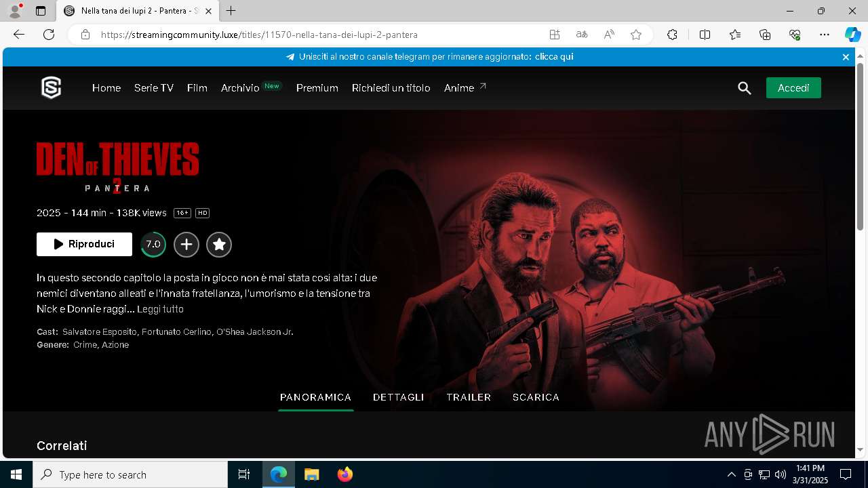Open the network tray icon
This screenshot has width=868, height=488.
764,474
